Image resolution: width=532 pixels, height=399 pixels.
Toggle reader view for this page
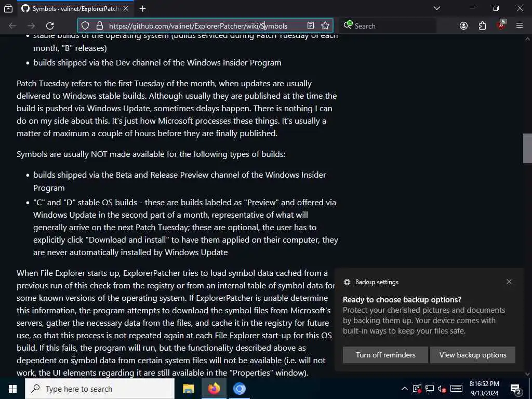[x=311, y=26]
